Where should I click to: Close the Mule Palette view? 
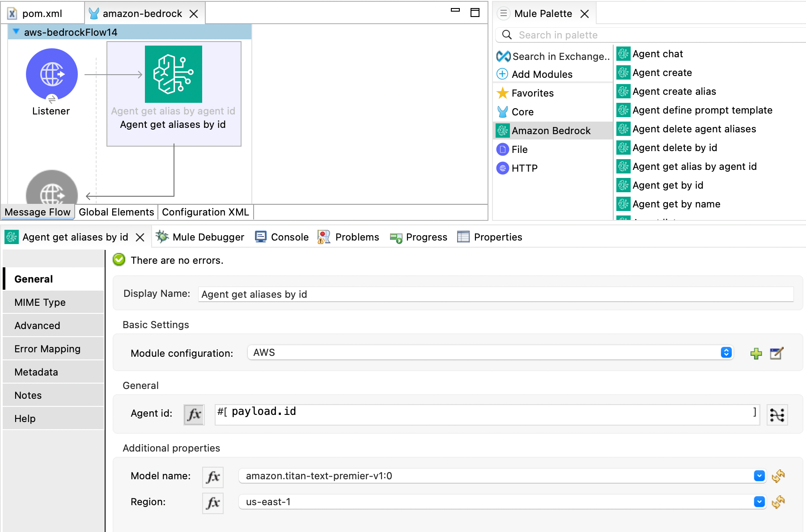(585, 14)
